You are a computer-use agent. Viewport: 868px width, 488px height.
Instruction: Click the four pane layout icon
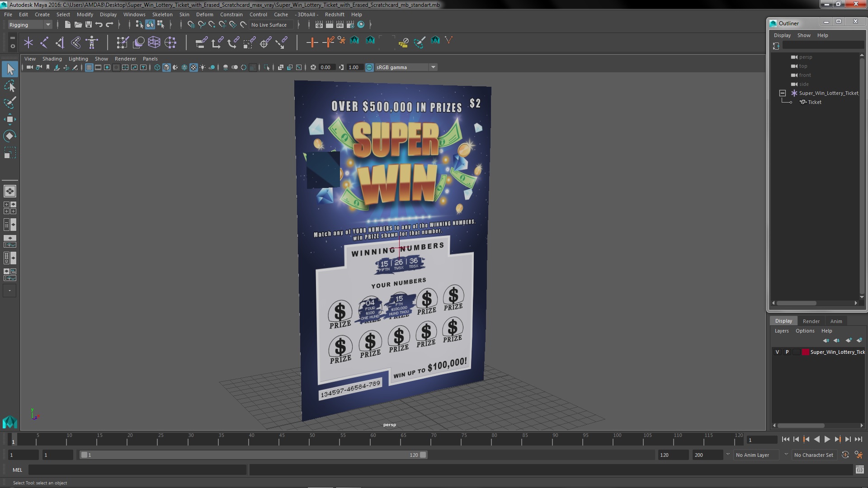9,208
